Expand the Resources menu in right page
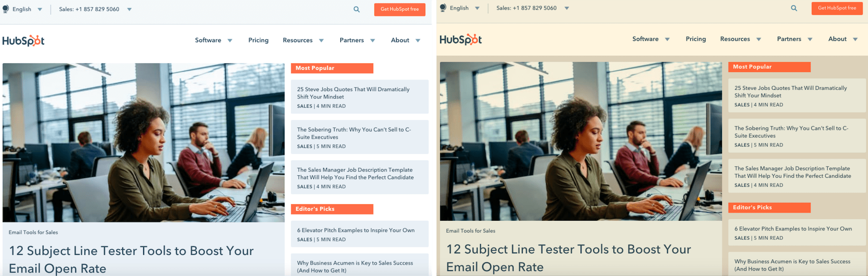This screenshot has height=276, width=868. click(741, 39)
